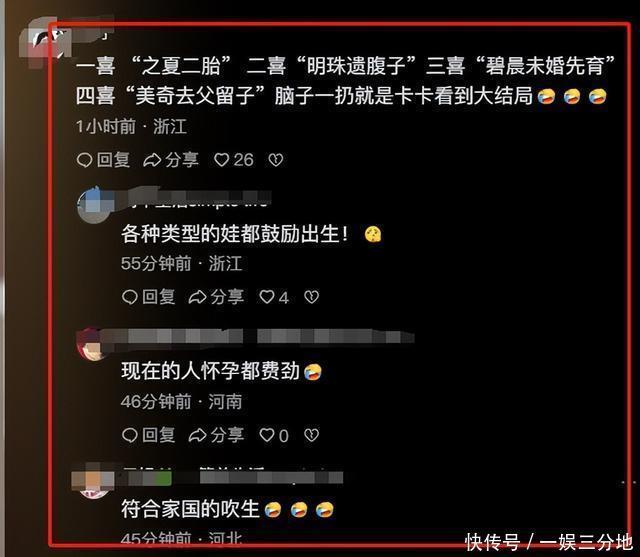The image size is (640, 557).
Task: Dislike the 46分钟前 河南 comment
Action: tap(311, 435)
